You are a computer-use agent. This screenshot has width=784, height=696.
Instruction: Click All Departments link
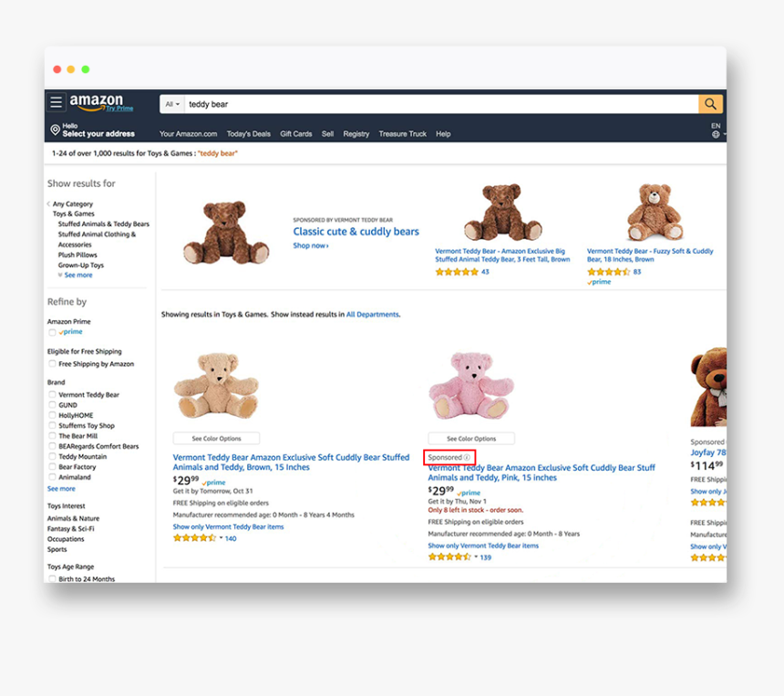click(x=373, y=315)
